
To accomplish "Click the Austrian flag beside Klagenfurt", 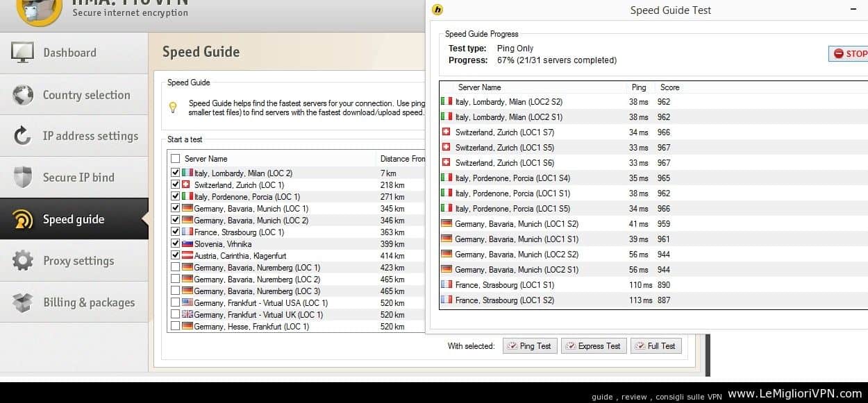I will pyautogui.click(x=187, y=256).
